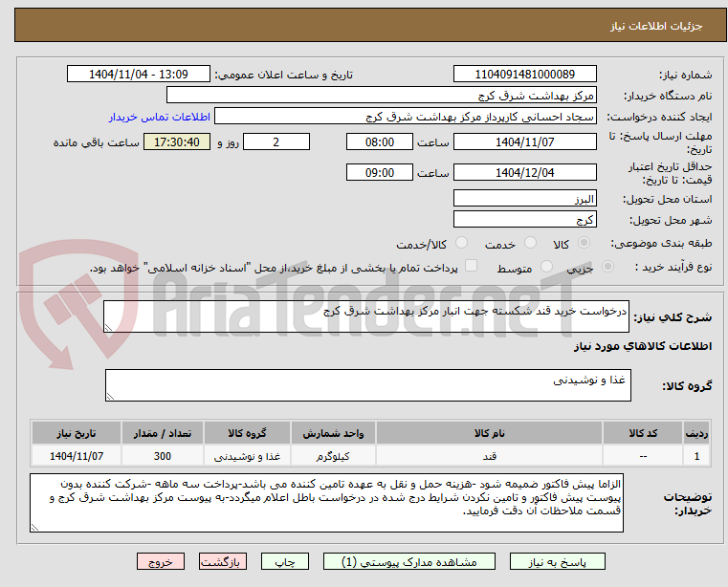
Task: Click the resize handle of گروه کالا box
Action: [x=110, y=397]
